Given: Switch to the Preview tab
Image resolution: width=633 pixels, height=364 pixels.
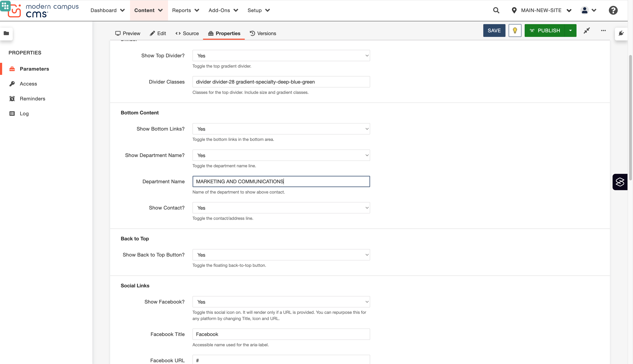Looking at the screenshot, I should click(128, 33).
